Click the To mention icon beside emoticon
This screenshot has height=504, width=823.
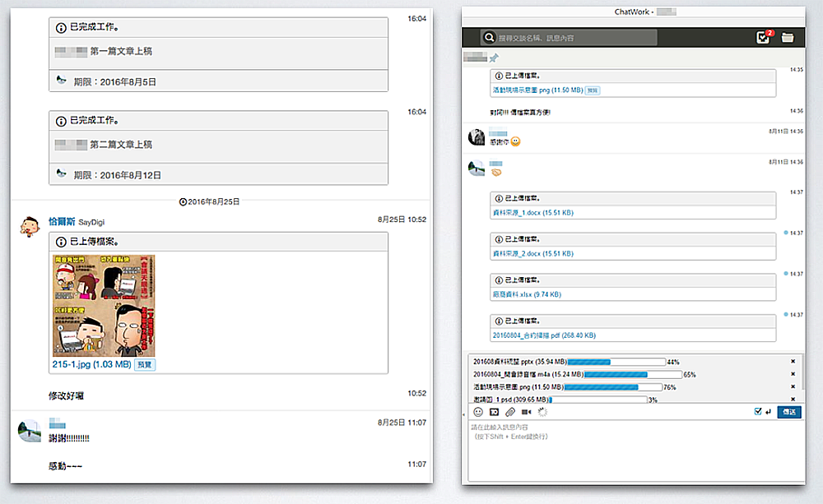click(x=495, y=412)
